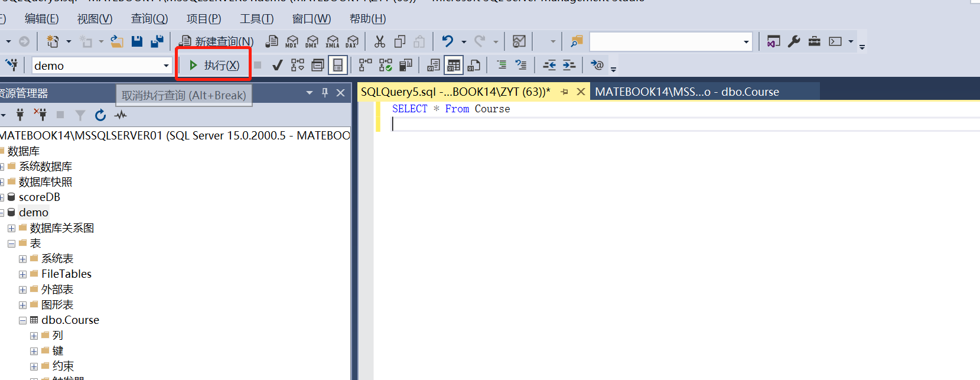Open the demo database dropdown

(x=167, y=66)
